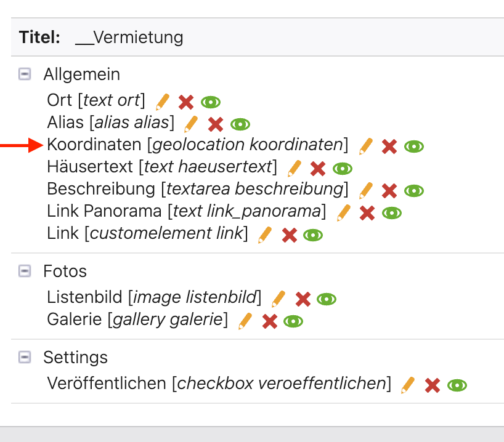Screen dimensions: 504x442
Task: Delete the Listenbild image field
Action: point(303,299)
